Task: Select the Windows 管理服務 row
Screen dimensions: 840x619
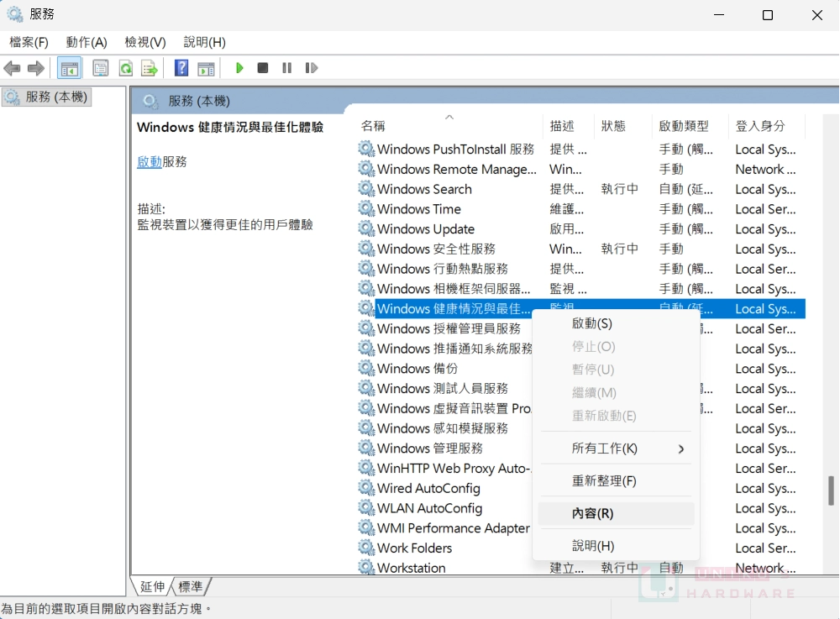Action: point(444,449)
